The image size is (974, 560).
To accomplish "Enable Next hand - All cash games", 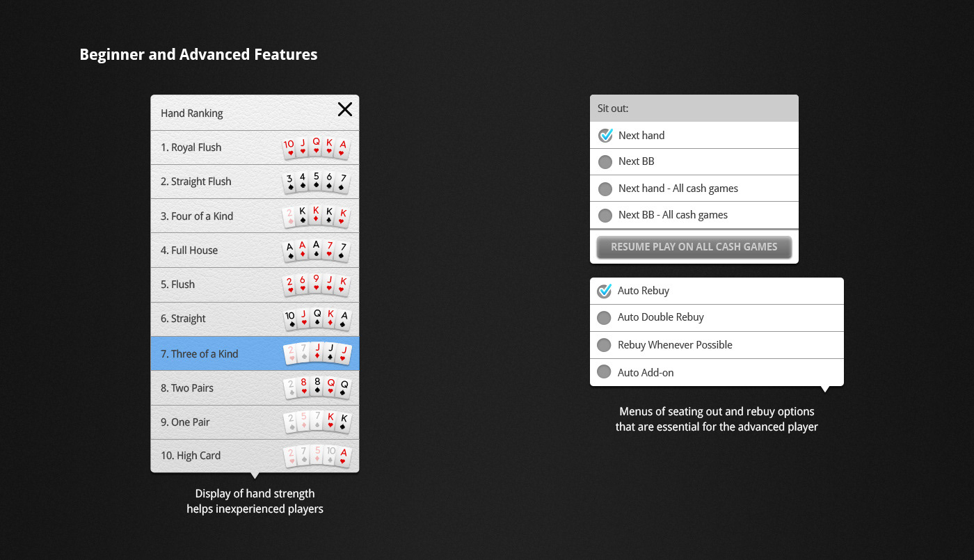I will tap(605, 189).
